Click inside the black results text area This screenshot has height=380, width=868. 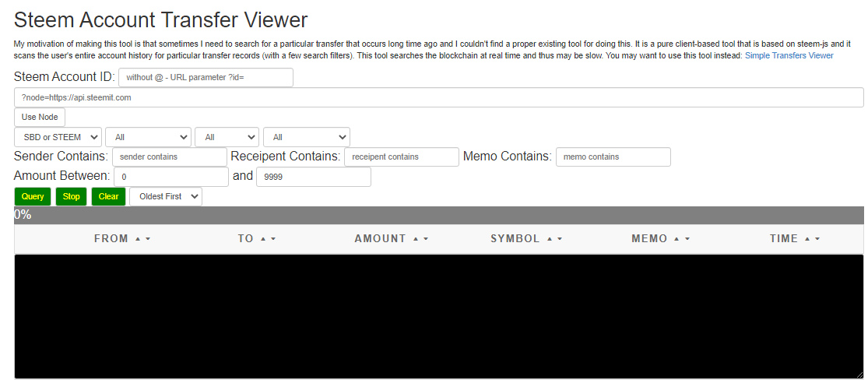[438, 316]
